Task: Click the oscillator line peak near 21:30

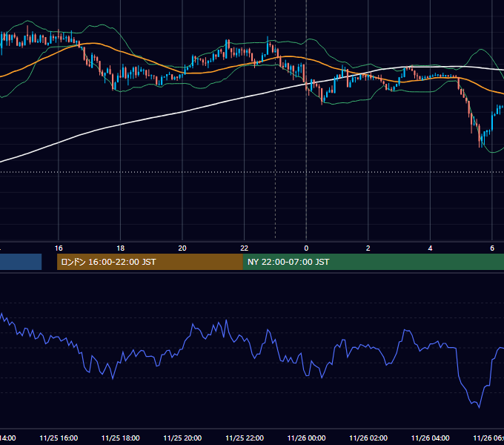Action: [x=227, y=320]
